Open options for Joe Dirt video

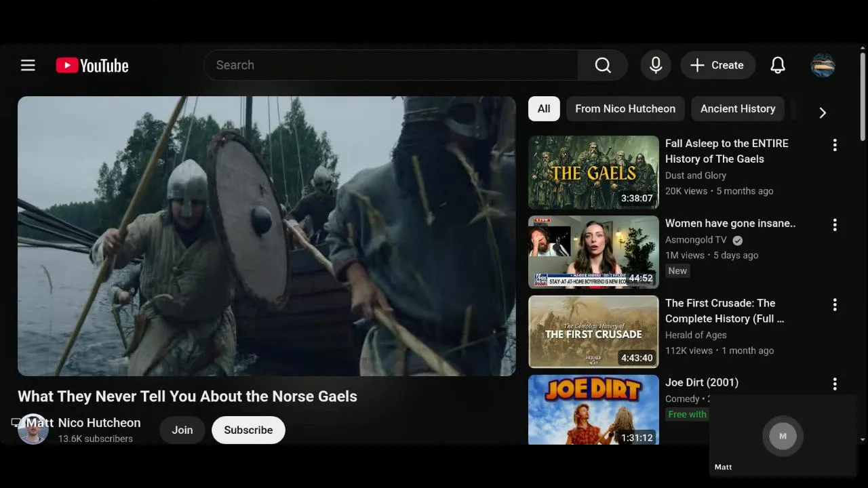pos(835,384)
